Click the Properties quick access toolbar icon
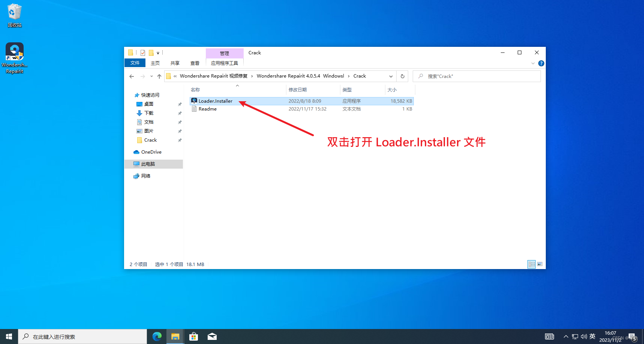This screenshot has width=644, height=344. (x=143, y=53)
